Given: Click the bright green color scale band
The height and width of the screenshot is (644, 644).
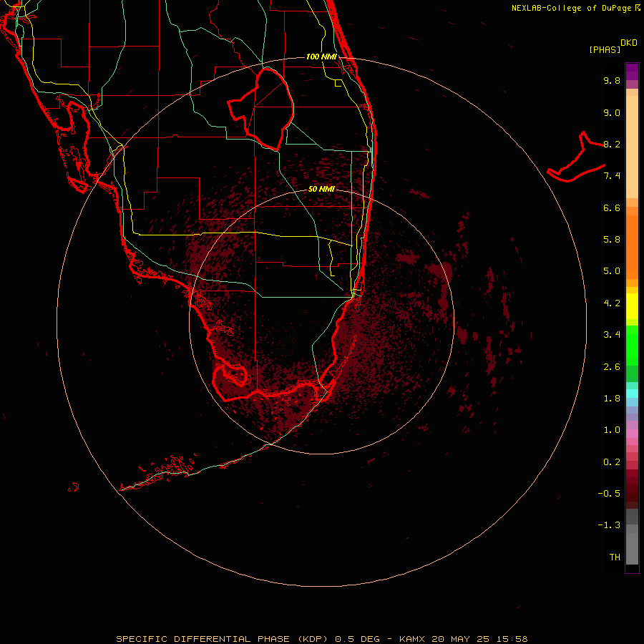Looking at the screenshot, I should pyautogui.click(x=632, y=346).
